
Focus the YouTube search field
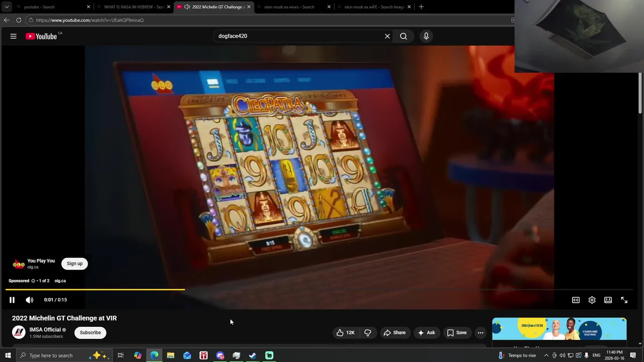click(x=299, y=36)
